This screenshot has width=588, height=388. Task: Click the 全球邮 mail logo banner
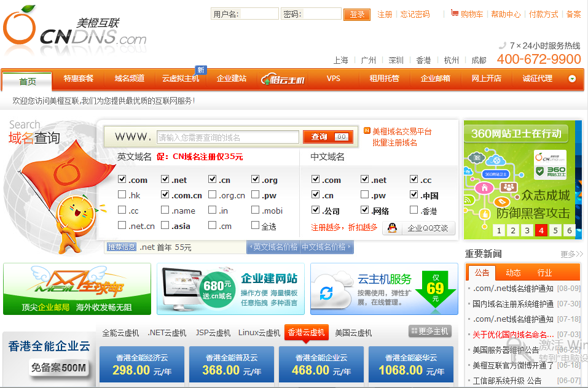[77, 289]
